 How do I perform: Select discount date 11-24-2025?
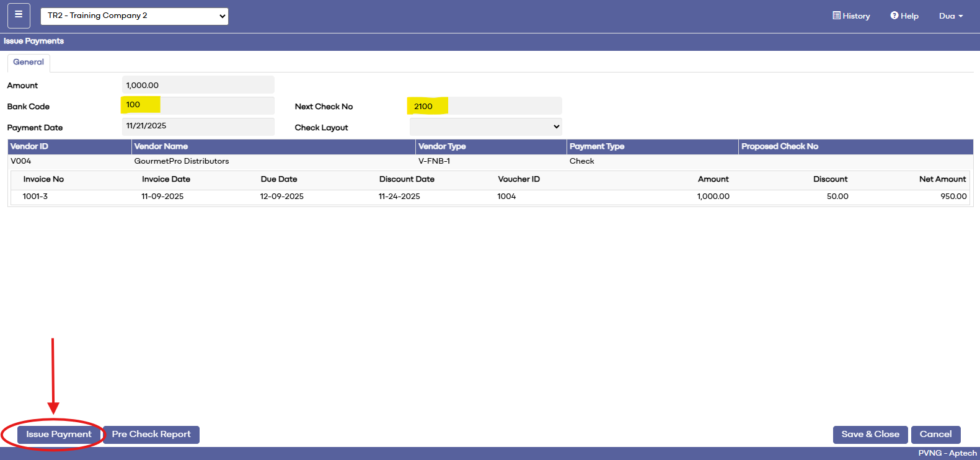coord(399,197)
